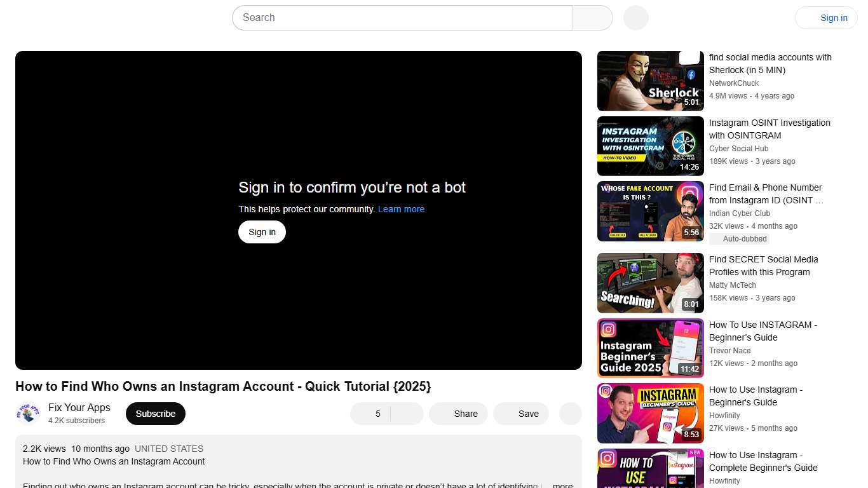Open the three-dot more options menu

tap(570, 414)
